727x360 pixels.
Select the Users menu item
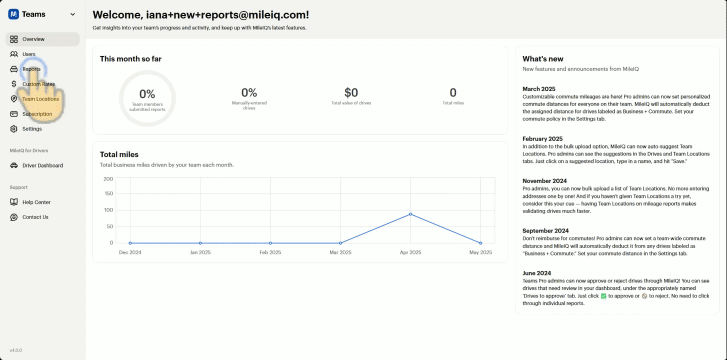43,54
